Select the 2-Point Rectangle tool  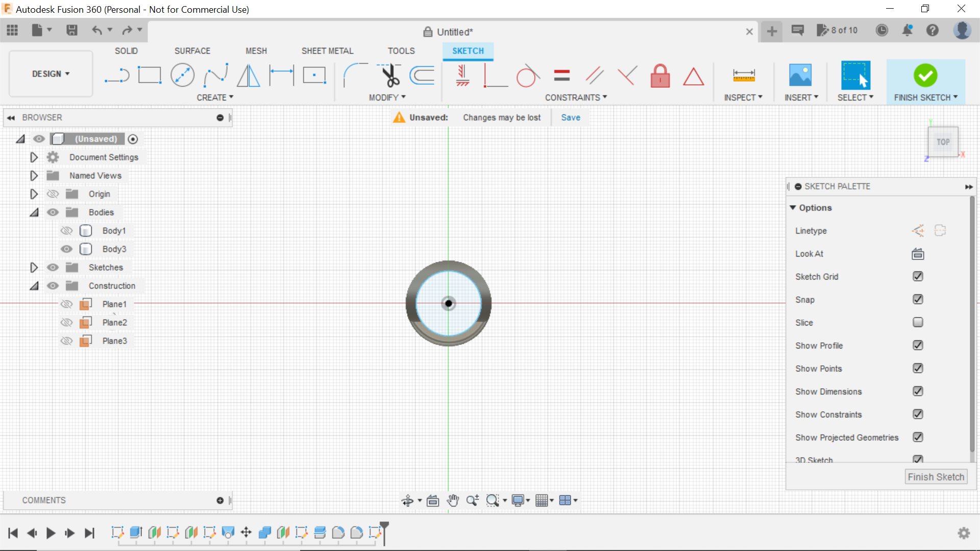click(149, 75)
